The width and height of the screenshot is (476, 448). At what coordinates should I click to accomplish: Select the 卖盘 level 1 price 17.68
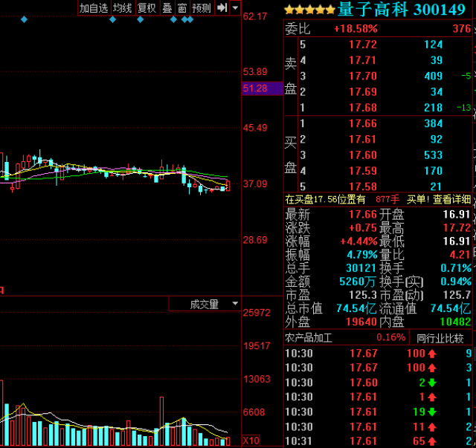(362, 108)
